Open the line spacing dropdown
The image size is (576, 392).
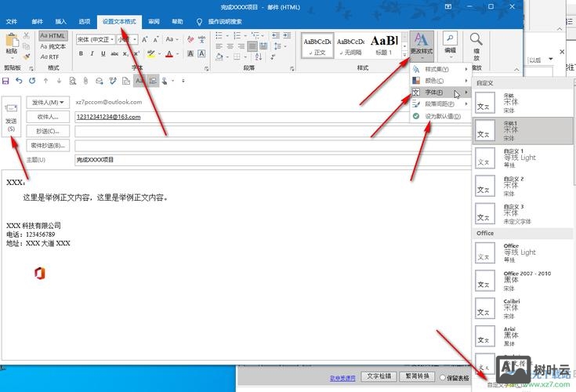point(280,46)
